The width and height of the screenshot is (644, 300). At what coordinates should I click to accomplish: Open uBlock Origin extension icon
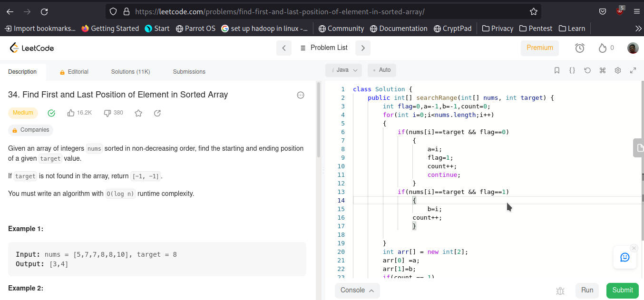[620, 11]
